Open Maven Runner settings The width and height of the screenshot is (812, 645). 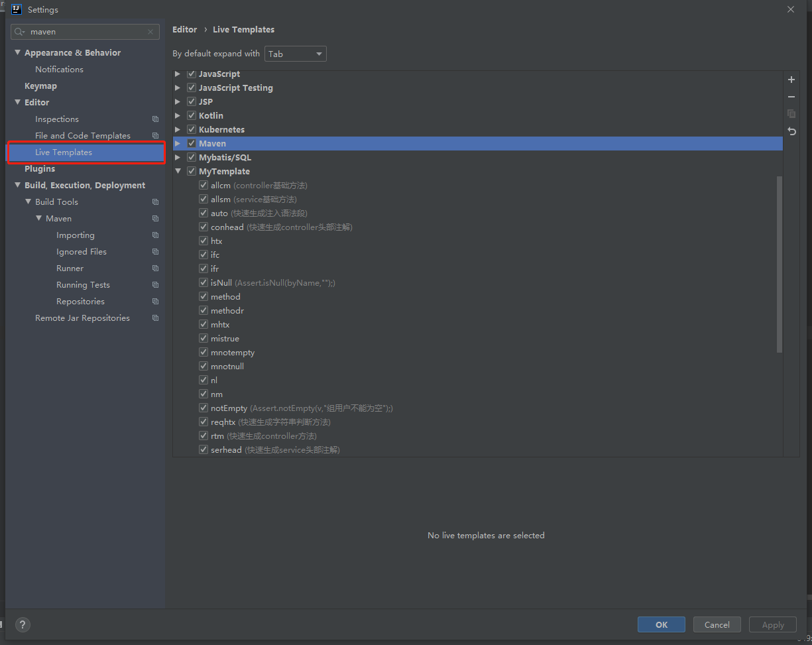pos(70,268)
